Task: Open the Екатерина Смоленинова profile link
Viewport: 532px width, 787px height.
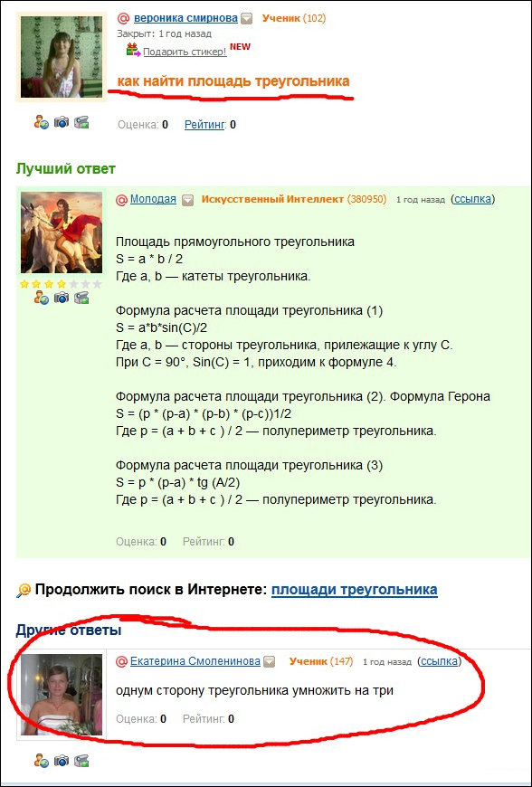Action: (195, 661)
